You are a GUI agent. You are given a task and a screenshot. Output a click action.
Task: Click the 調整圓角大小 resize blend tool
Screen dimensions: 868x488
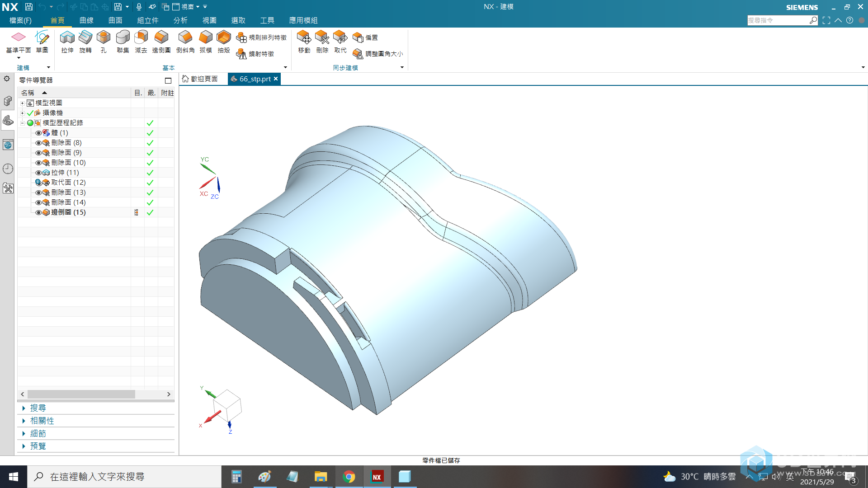[x=378, y=54]
